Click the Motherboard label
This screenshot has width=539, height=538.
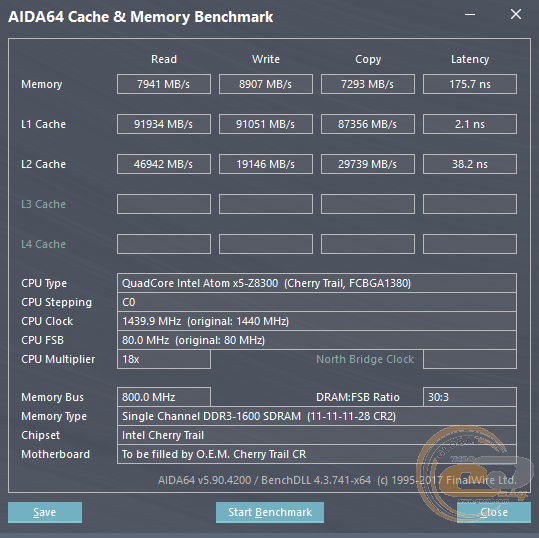55,454
